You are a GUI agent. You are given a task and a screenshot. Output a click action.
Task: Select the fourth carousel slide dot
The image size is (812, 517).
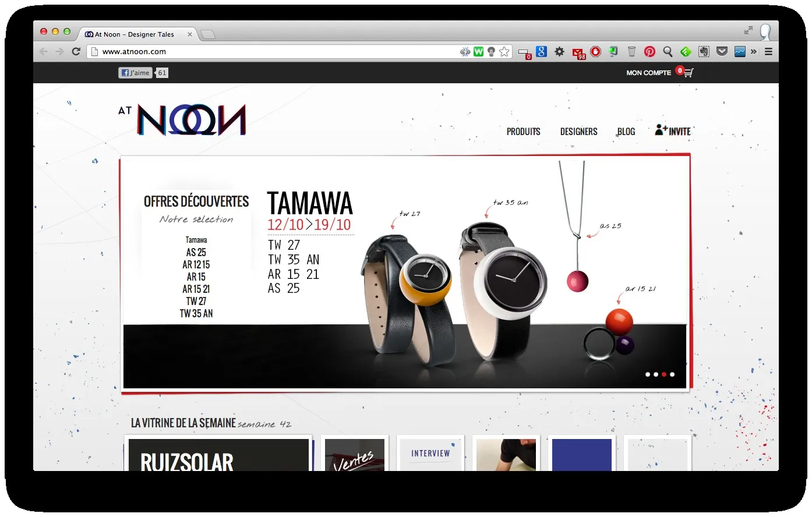point(672,374)
